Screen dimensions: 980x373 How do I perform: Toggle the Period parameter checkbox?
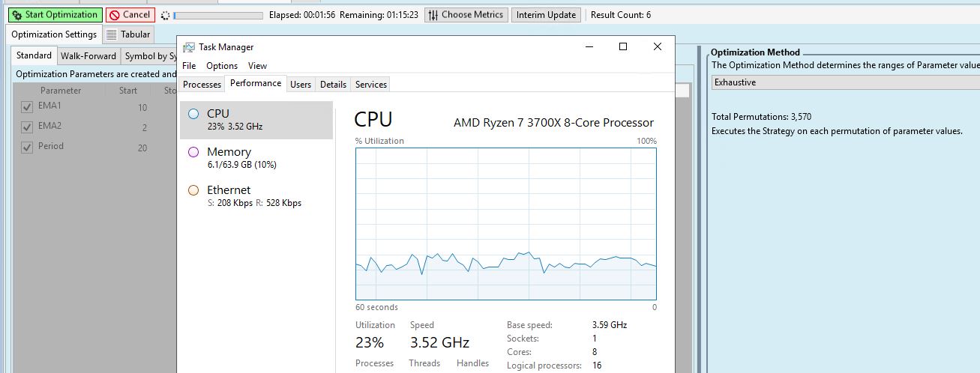[x=27, y=148]
